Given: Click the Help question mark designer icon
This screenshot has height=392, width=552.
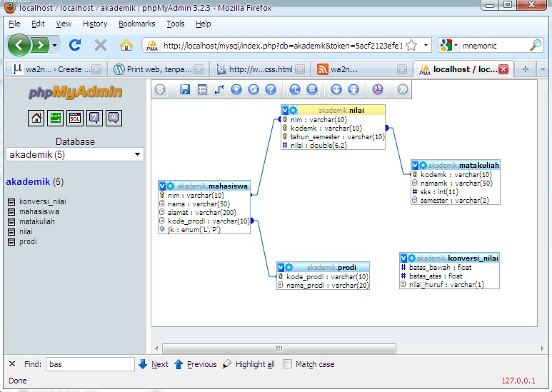Looking at the screenshot, I should click(x=271, y=89).
